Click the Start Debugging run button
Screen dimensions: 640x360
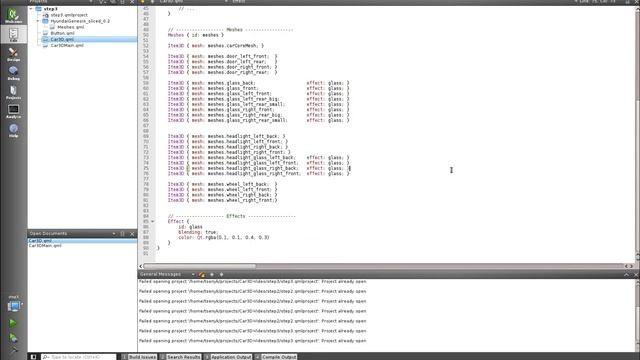click(x=13, y=338)
